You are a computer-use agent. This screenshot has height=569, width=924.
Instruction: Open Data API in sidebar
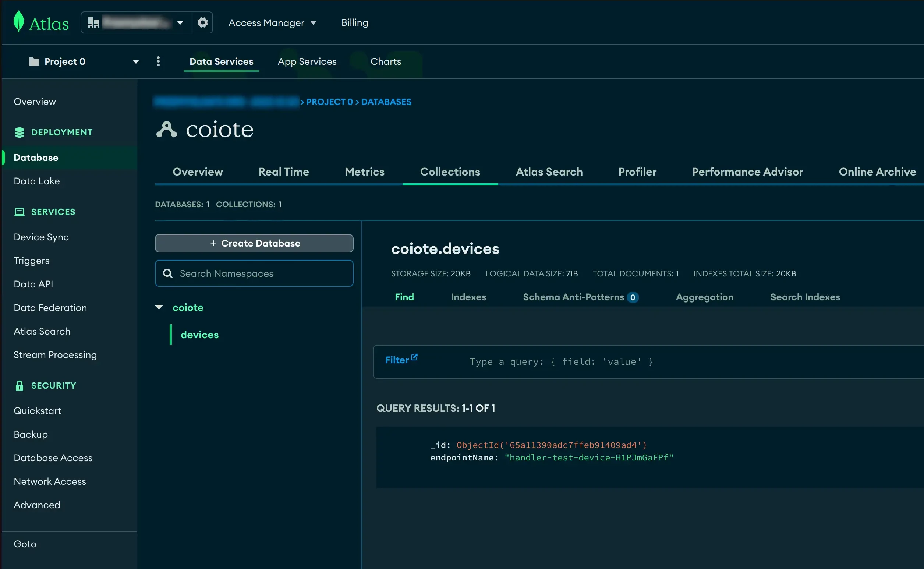[x=33, y=284]
